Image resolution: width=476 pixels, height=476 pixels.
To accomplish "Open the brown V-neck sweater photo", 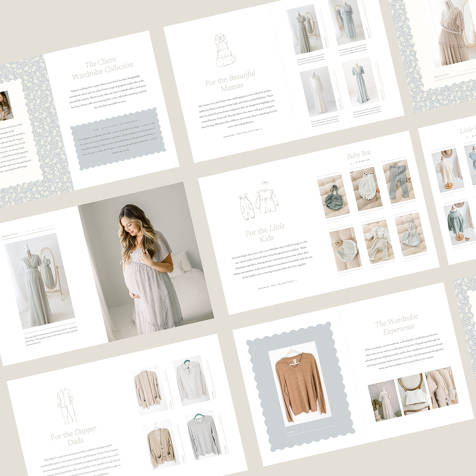I will pos(300,384).
